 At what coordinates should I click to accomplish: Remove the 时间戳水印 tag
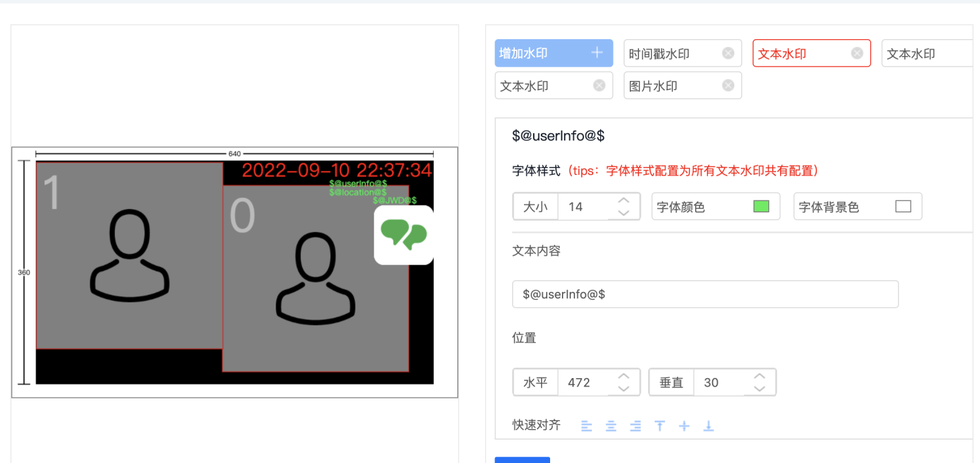pos(728,54)
